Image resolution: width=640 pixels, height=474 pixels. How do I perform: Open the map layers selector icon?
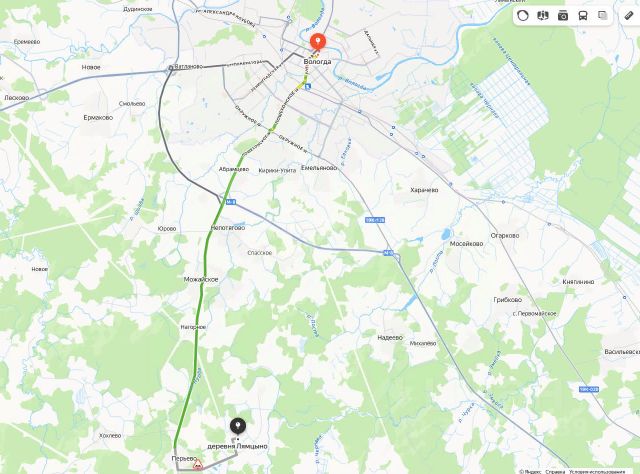(x=602, y=16)
